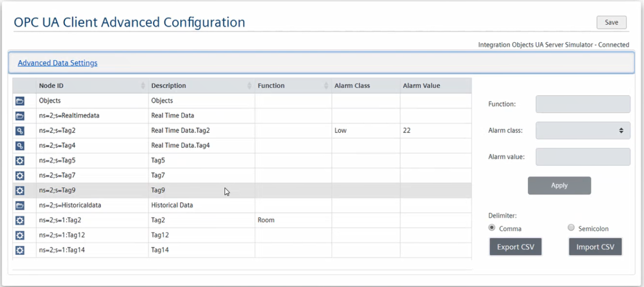
Task: Click Apply to set alarm values
Action: pyautogui.click(x=559, y=185)
